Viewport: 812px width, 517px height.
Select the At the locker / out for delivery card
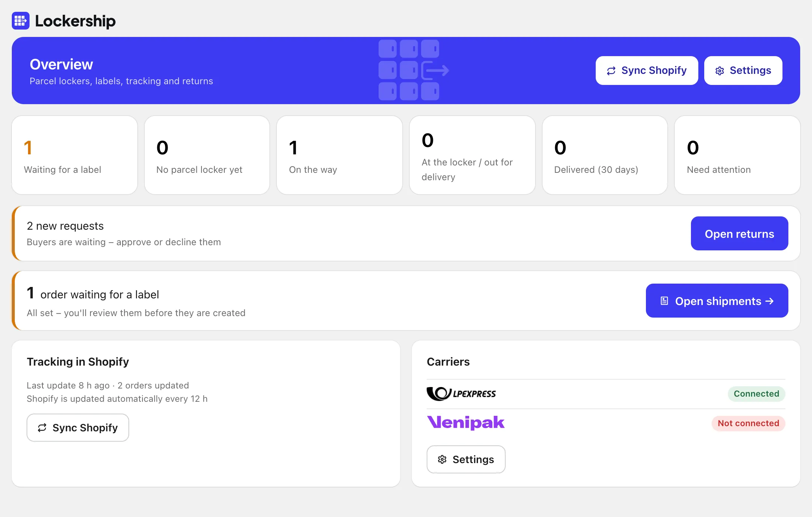pos(472,155)
